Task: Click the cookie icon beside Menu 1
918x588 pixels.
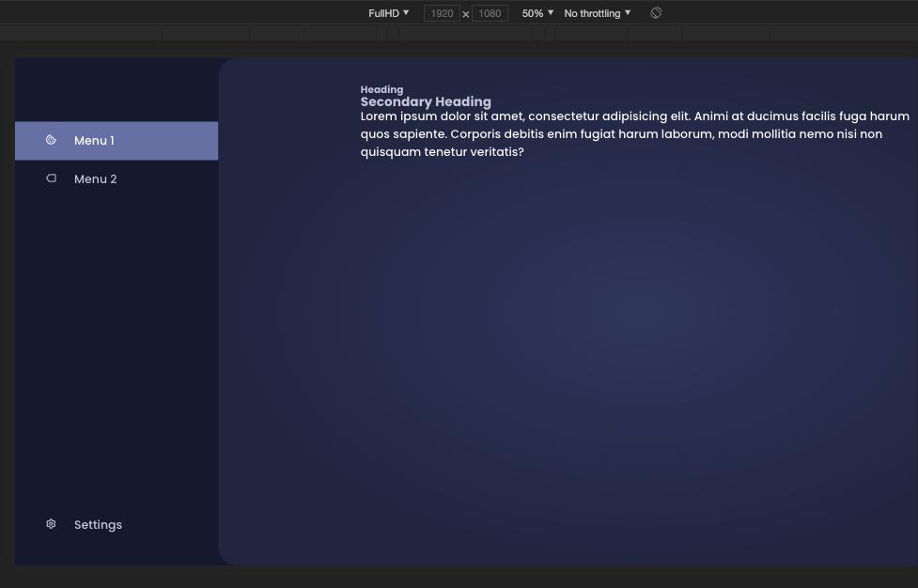Action: [x=51, y=140]
